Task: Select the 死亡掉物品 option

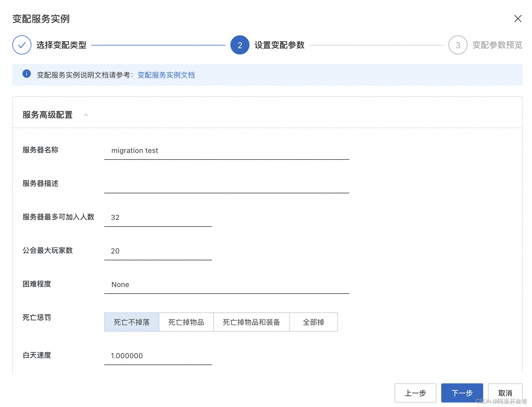Action: (186, 322)
